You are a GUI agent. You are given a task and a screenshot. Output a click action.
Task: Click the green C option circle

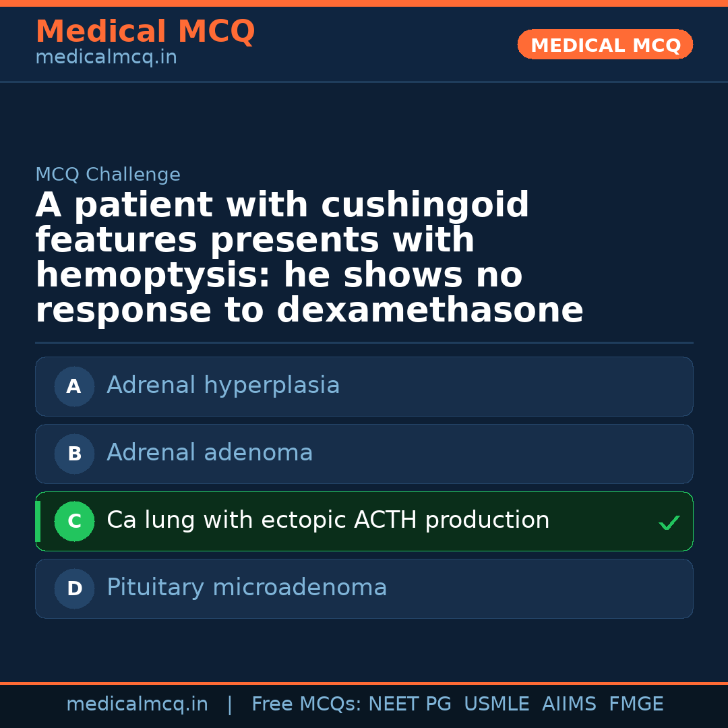pyautogui.click(x=74, y=521)
